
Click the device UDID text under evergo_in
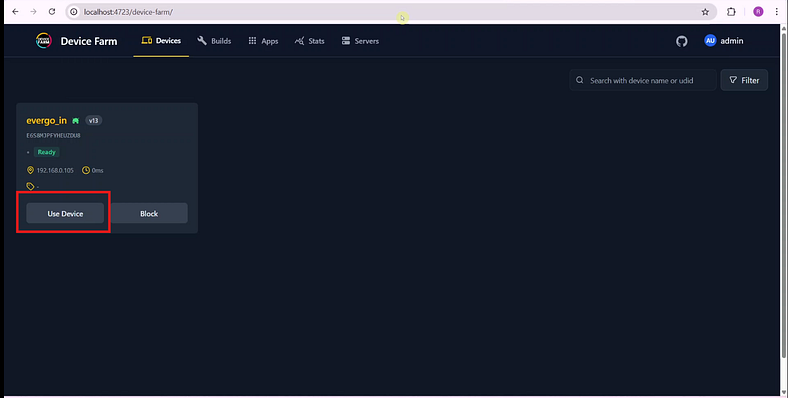[x=53, y=135]
